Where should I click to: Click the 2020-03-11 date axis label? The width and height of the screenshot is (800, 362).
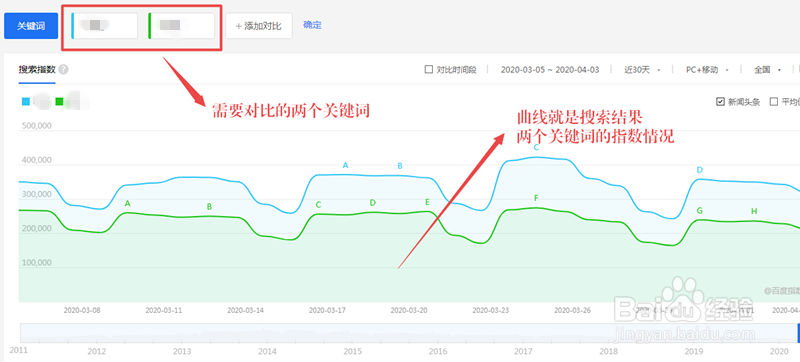(x=164, y=310)
